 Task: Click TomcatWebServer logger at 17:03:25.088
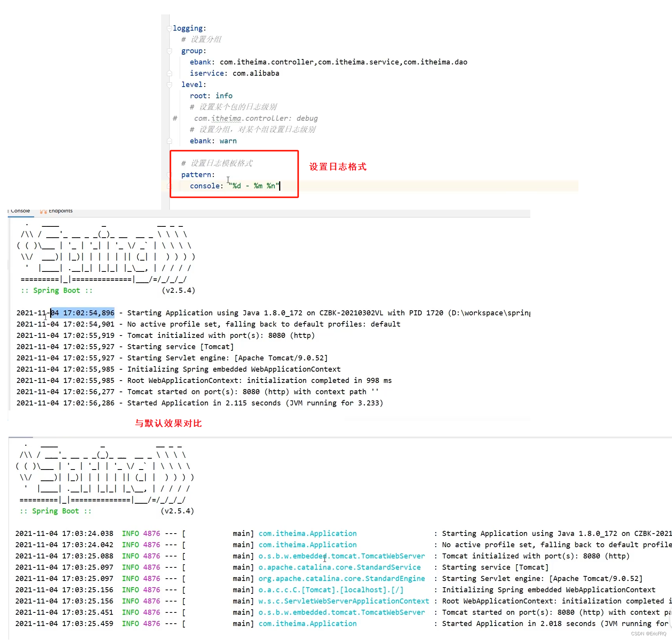click(342, 556)
